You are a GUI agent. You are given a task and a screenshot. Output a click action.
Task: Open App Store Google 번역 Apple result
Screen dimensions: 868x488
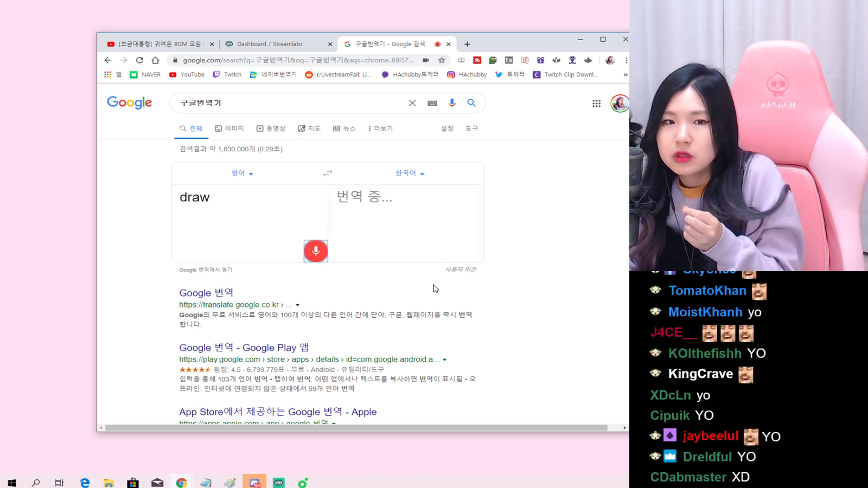[x=278, y=412]
